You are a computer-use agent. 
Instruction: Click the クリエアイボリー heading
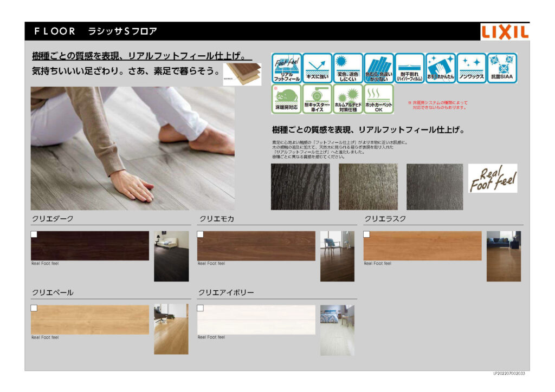pos(226,293)
